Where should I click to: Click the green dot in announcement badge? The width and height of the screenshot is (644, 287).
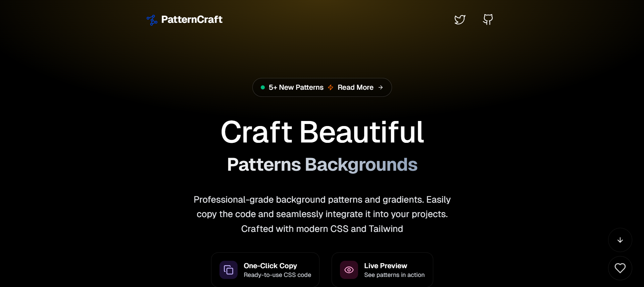point(263,87)
